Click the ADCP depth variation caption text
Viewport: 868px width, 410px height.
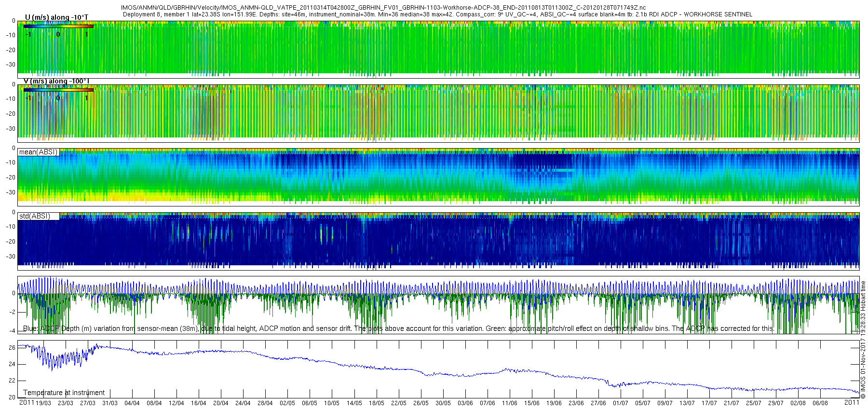(398, 328)
